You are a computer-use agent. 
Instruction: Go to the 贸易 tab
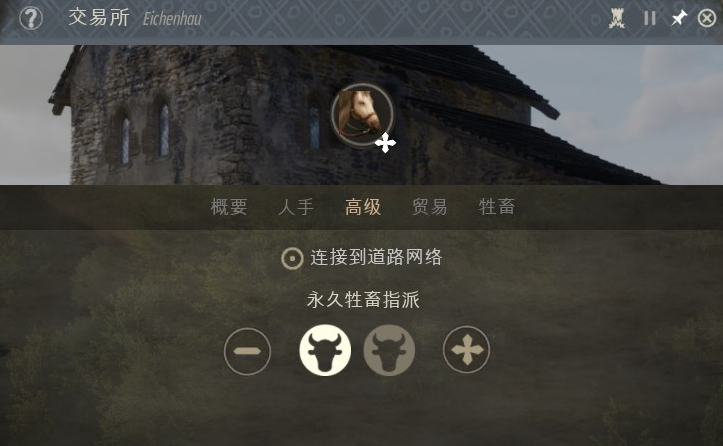click(x=430, y=207)
